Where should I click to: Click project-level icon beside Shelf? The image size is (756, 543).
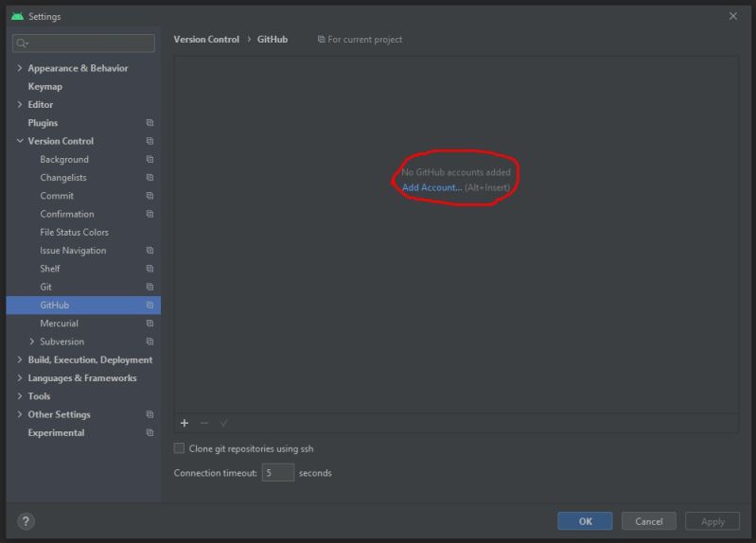pos(149,269)
